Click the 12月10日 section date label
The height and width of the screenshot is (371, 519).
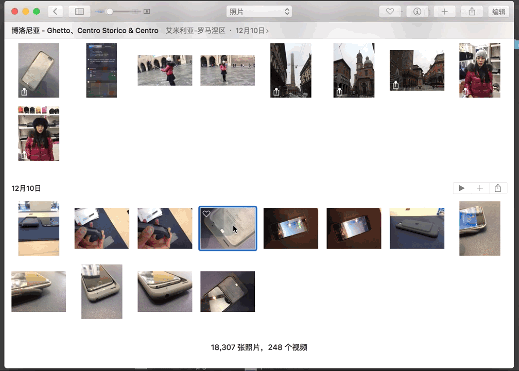click(x=26, y=188)
